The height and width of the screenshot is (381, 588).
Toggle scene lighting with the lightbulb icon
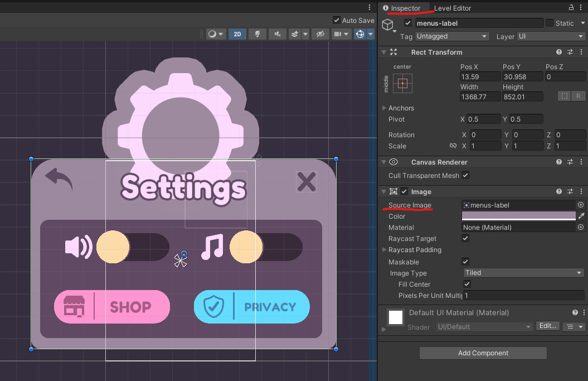(x=257, y=34)
